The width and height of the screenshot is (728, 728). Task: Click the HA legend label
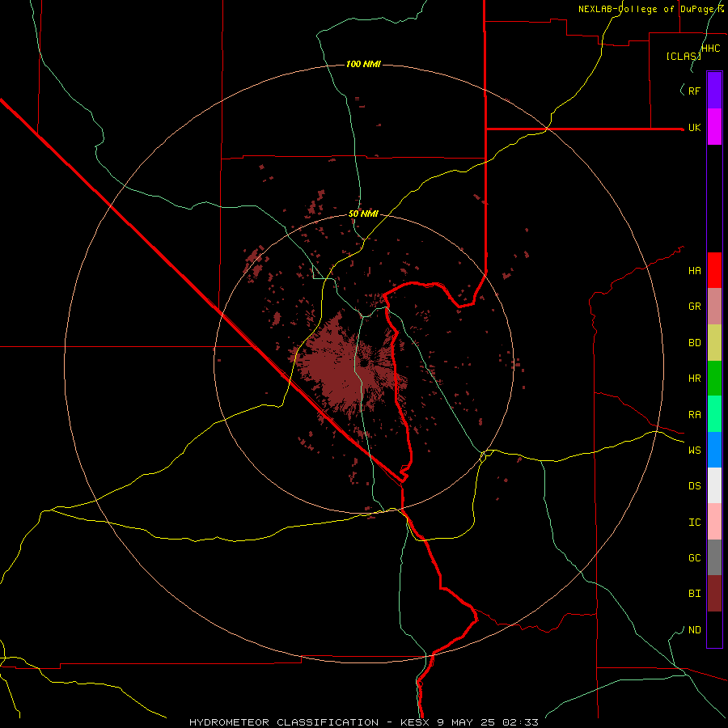click(x=694, y=271)
